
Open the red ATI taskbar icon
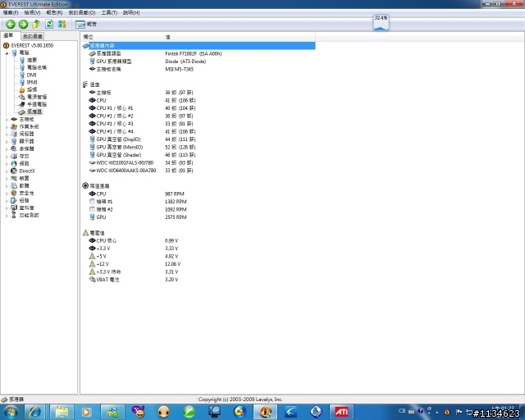341,412
